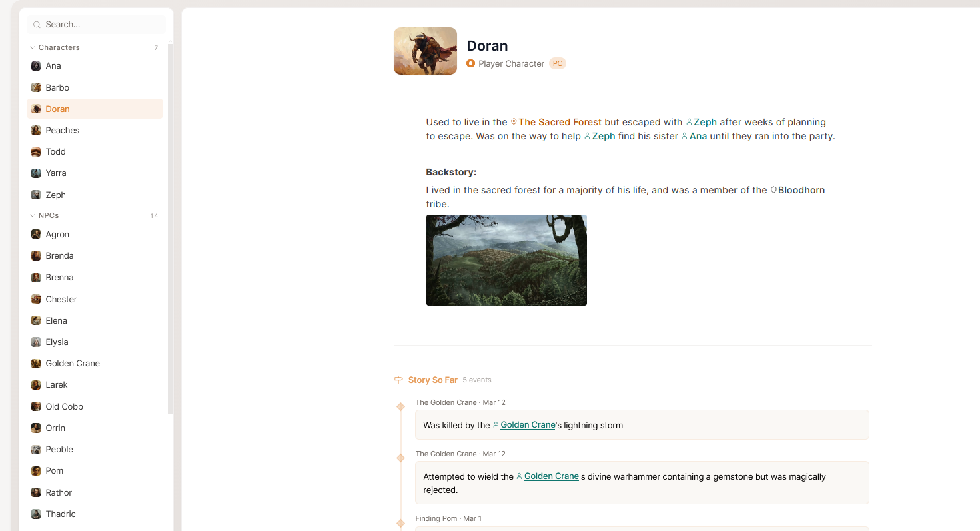
Task: Click Yarra's avatar icon in sidebar
Action: (36, 173)
